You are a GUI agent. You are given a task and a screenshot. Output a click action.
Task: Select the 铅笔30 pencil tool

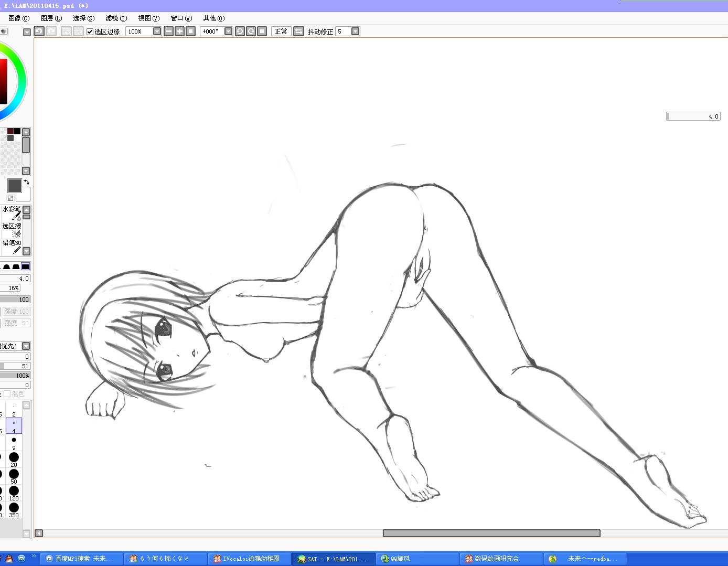point(12,247)
